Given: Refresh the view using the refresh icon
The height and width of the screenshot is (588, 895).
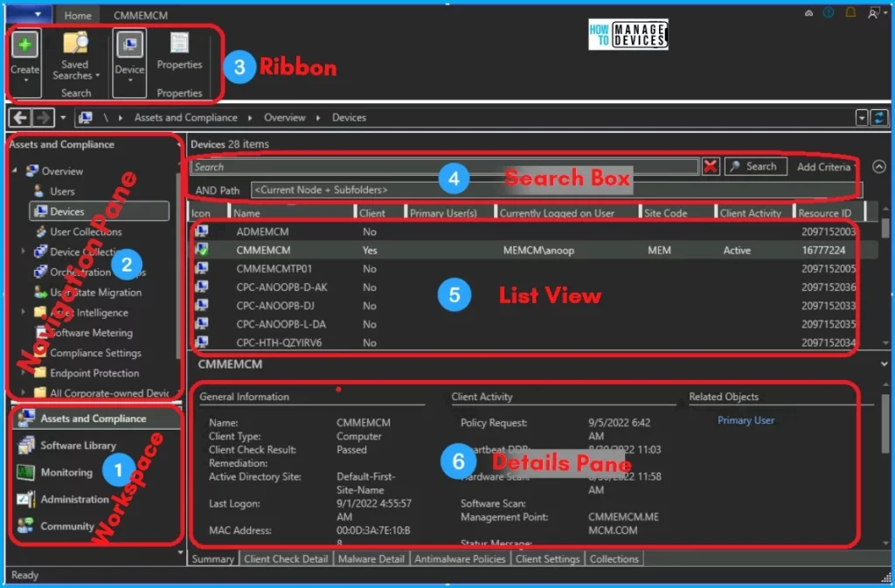Looking at the screenshot, I should [x=878, y=117].
